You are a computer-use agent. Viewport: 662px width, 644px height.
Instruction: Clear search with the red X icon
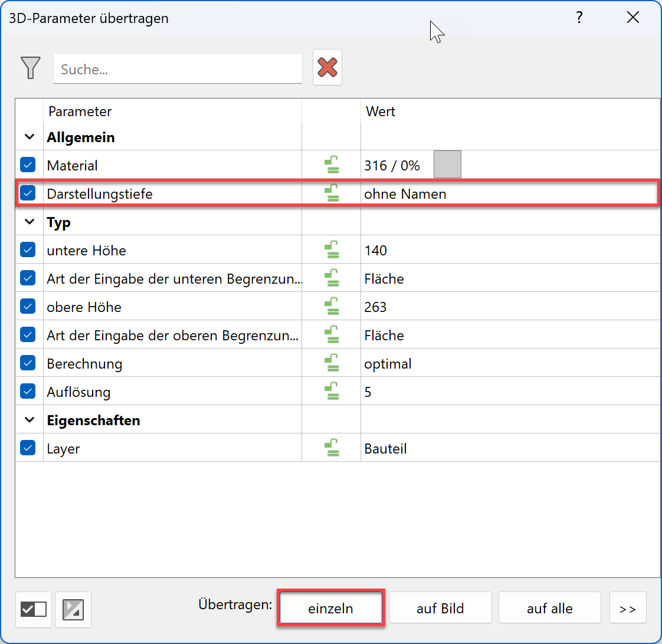pos(327,68)
